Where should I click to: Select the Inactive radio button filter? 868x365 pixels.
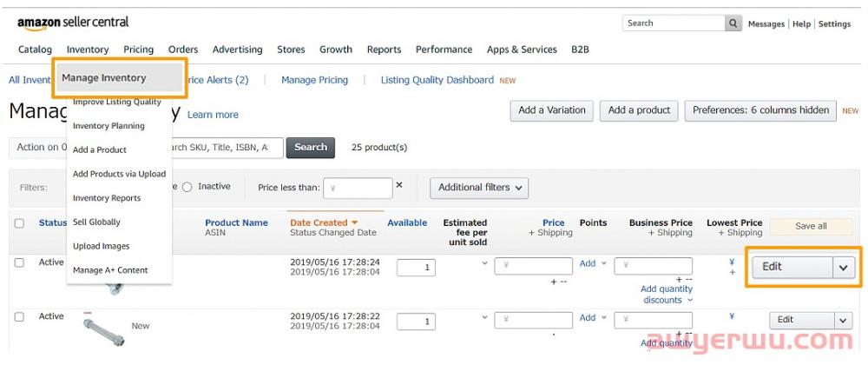tap(187, 187)
